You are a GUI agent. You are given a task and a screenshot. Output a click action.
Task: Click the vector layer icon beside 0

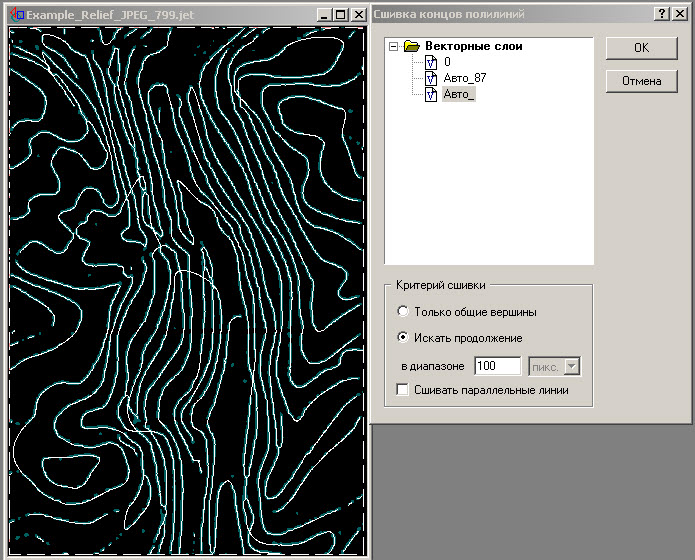click(x=431, y=63)
